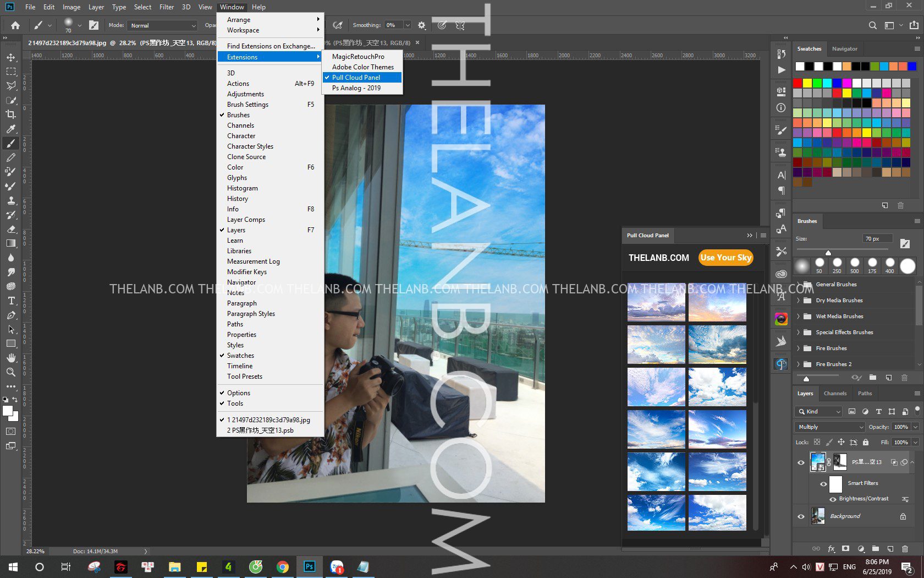Select the Horizontal Type tool
This screenshot has width=924, height=578.
[x=10, y=301]
